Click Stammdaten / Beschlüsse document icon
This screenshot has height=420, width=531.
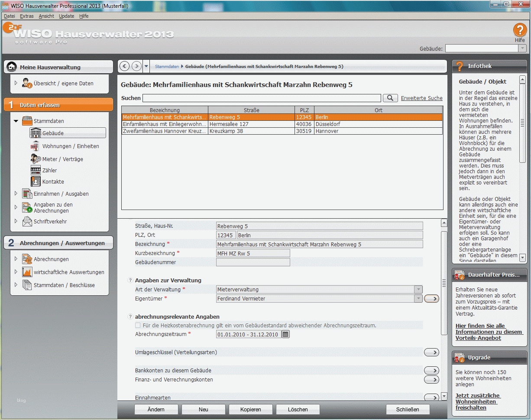tap(27, 285)
